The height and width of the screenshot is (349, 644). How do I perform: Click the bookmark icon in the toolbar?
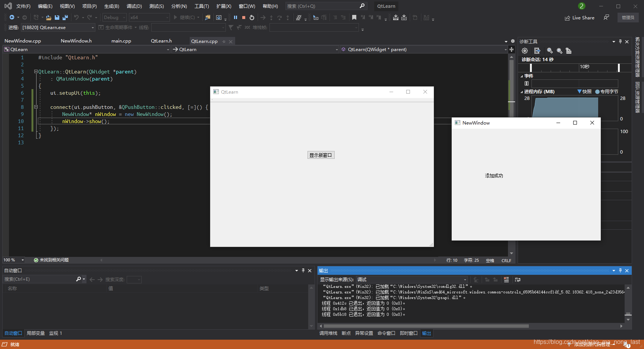(354, 18)
